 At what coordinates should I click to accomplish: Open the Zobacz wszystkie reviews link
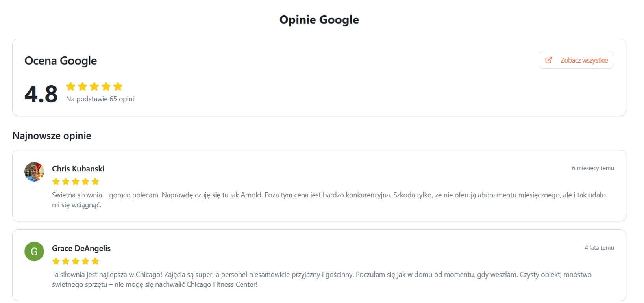[584, 60]
